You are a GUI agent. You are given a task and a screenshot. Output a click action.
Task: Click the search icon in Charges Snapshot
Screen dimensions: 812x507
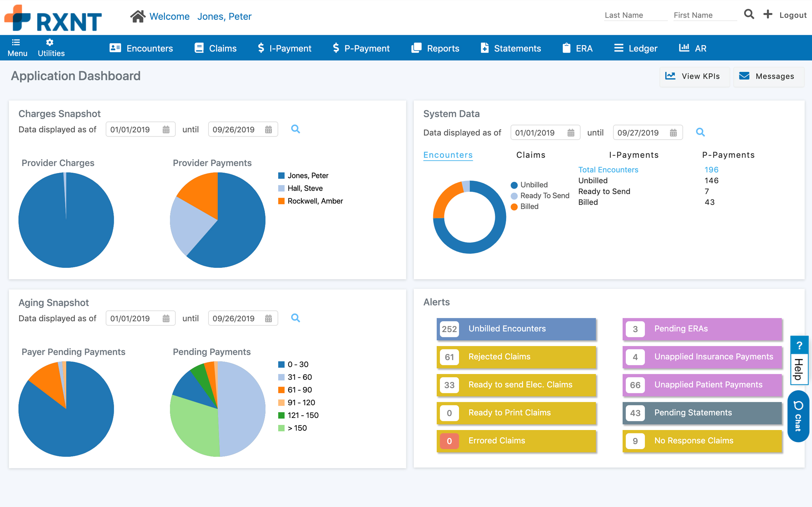pos(295,129)
